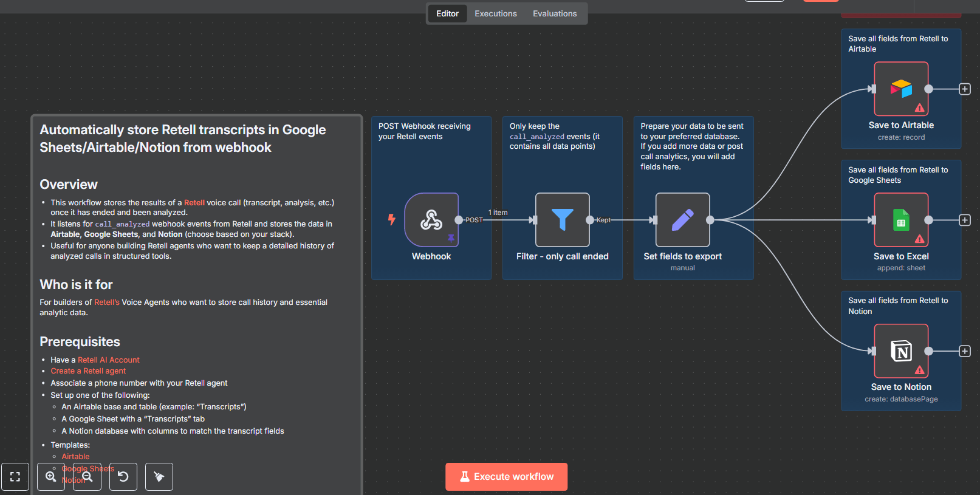Select the Save to Airtable node
Screen dimensions: 980x495
click(901, 89)
